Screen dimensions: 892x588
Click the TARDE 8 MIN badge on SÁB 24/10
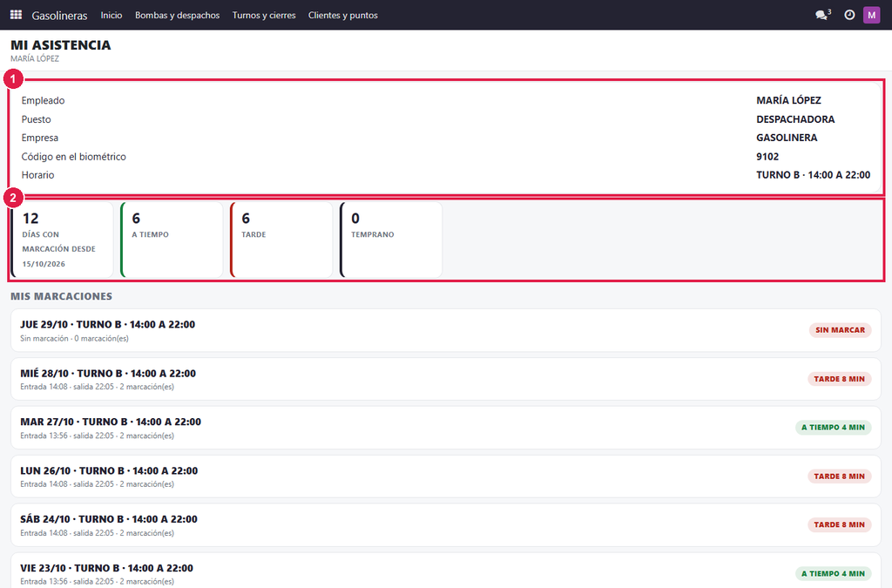[x=839, y=524]
